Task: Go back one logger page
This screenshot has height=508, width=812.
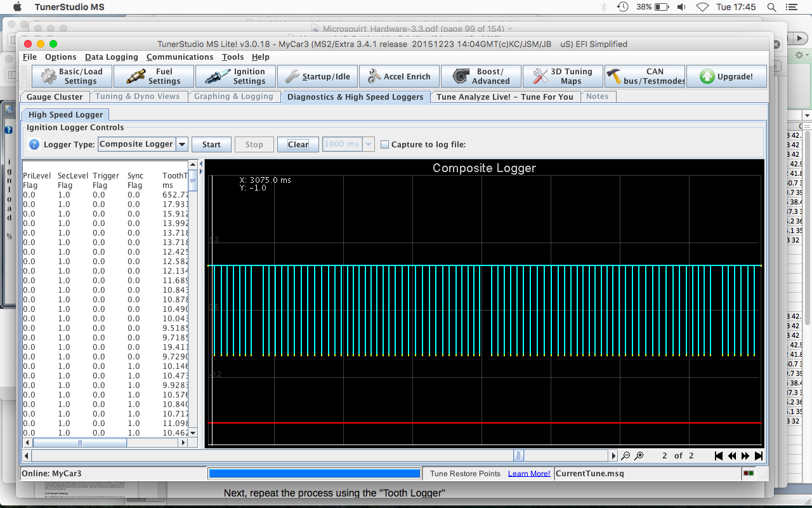Action: click(x=732, y=456)
